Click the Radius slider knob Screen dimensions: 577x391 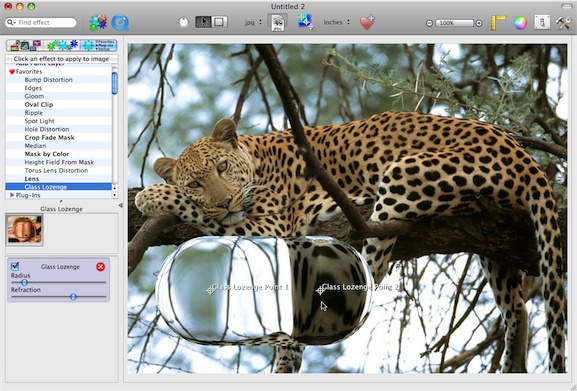pyautogui.click(x=24, y=282)
